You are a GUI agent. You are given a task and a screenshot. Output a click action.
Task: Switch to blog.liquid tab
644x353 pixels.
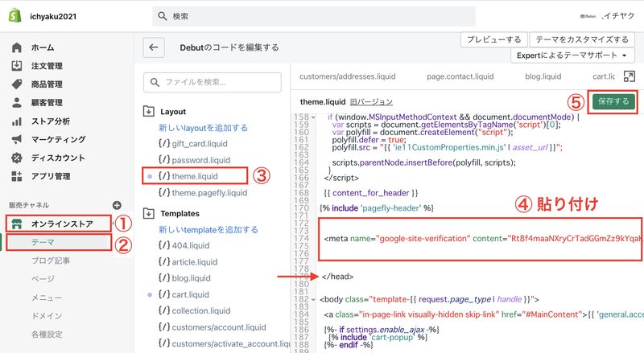coord(543,76)
